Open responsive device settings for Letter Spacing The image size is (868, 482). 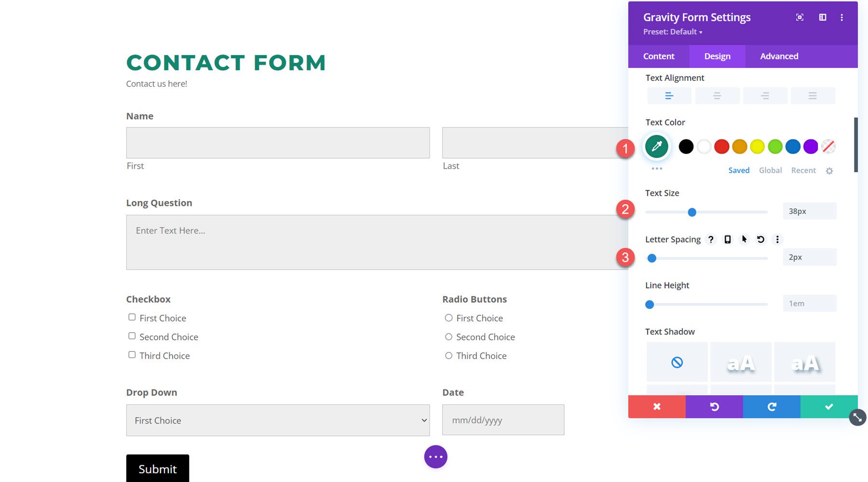tap(727, 239)
